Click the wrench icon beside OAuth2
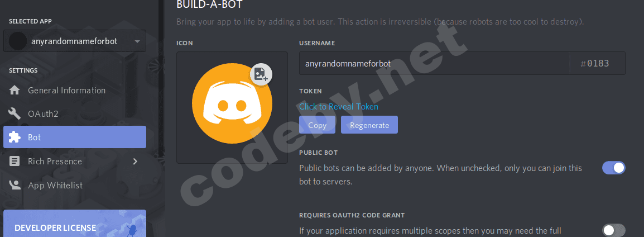 coord(15,113)
